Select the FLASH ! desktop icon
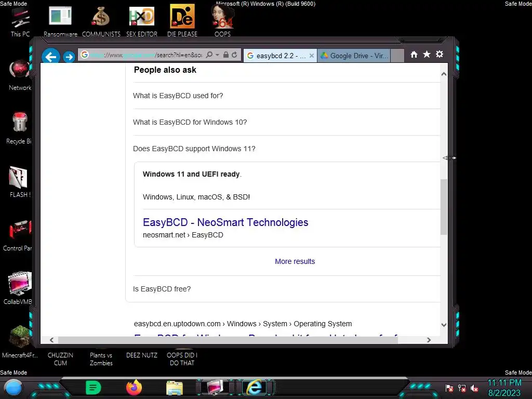 [x=20, y=182]
